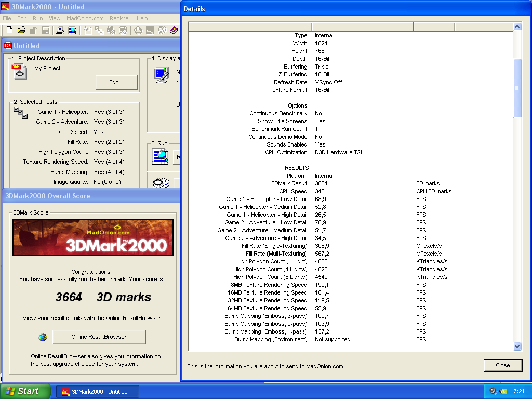The image size is (532, 399).
Task: Open the View menu
Action: (x=55, y=18)
